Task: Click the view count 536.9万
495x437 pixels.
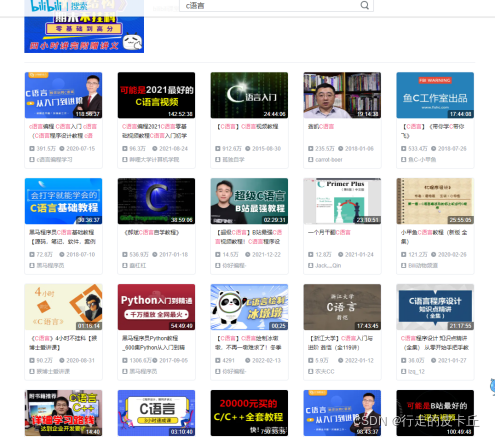Action: (x=139, y=255)
